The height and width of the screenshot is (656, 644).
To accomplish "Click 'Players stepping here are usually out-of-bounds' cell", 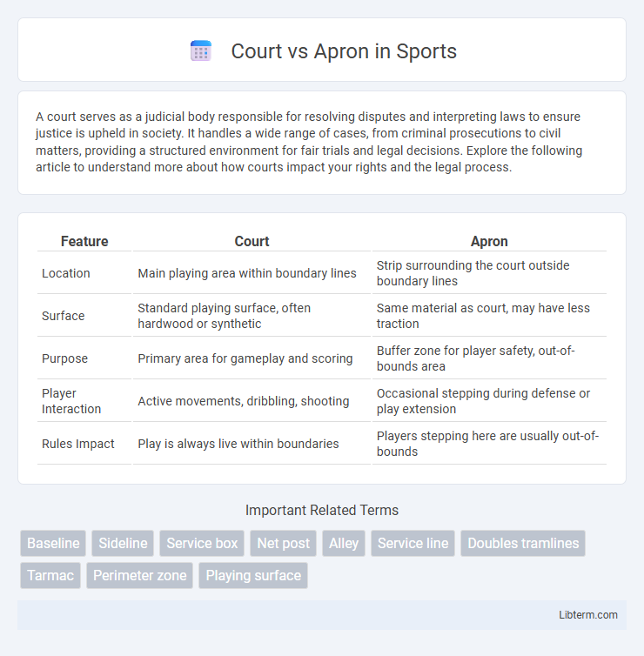I will [x=489, y=444].
